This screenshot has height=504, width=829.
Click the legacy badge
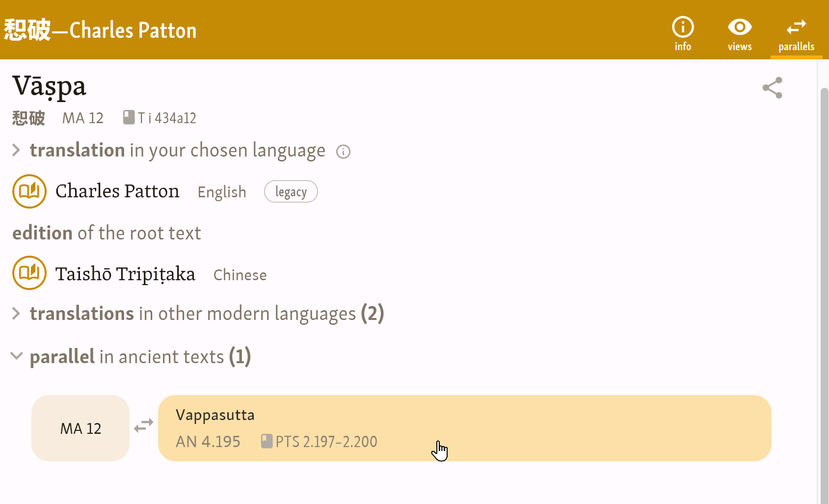[x=291, y=192]
